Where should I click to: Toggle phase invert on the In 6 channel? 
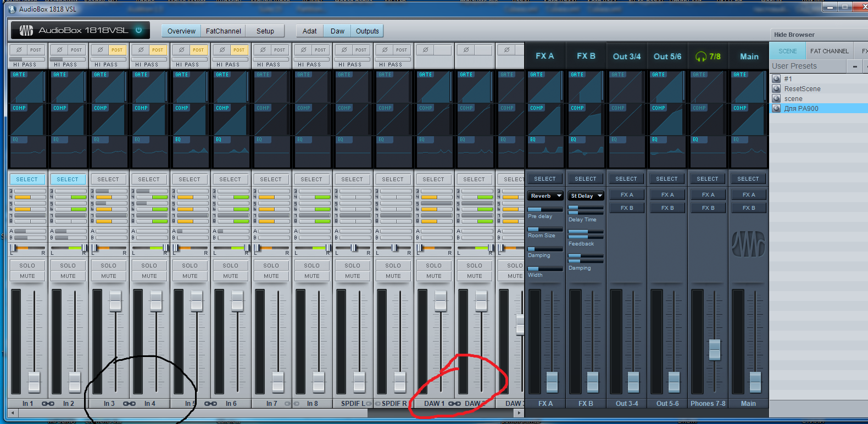(222, 50)
